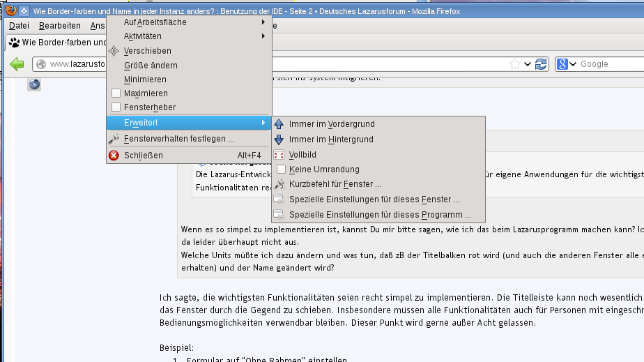Select Kurzbefehl für Fenster entry
Viewport: 644px width, 362px height.
click(335, 185)
